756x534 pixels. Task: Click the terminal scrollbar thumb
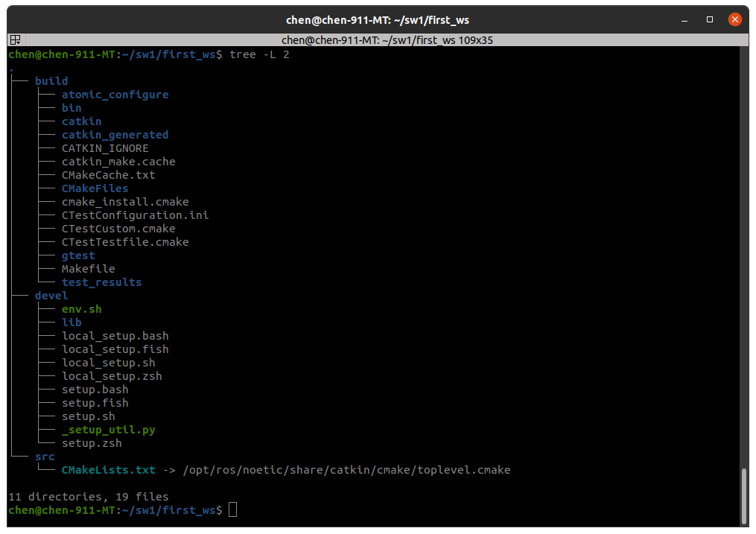[744, 495]
